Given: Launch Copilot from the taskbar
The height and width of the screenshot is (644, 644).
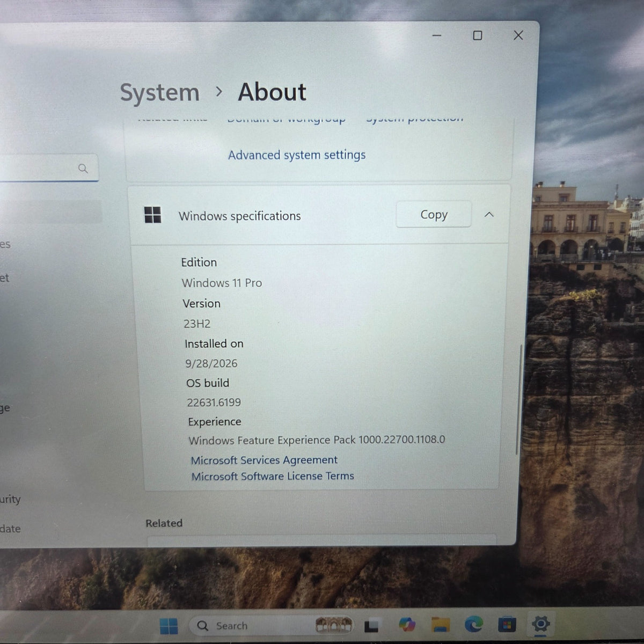Looking at the screenshot, I should point(407,625).
